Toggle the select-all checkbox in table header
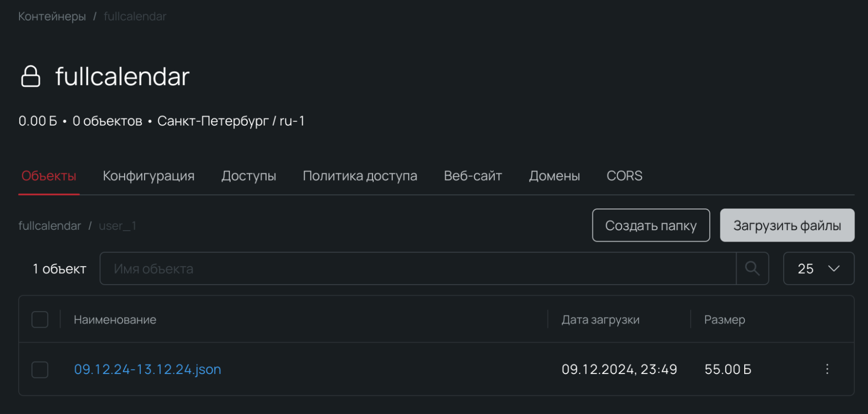This screenshot has height=414, width=868. coord(40,320)
